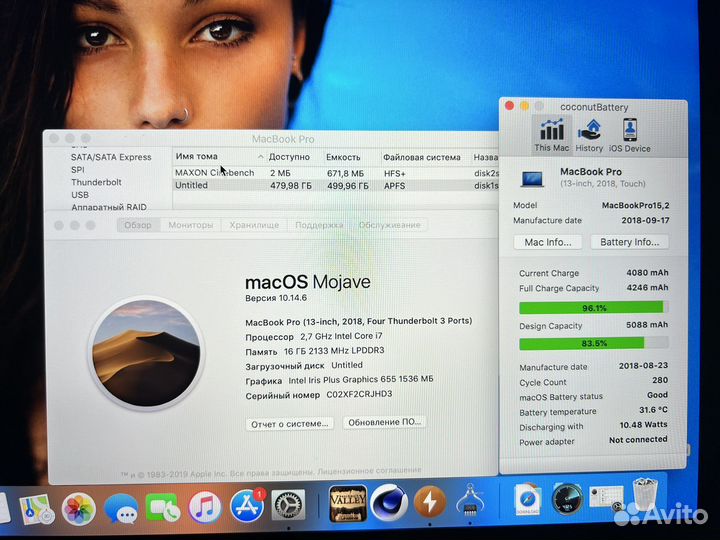Click the Cycle Count value 280

[660, 380]
